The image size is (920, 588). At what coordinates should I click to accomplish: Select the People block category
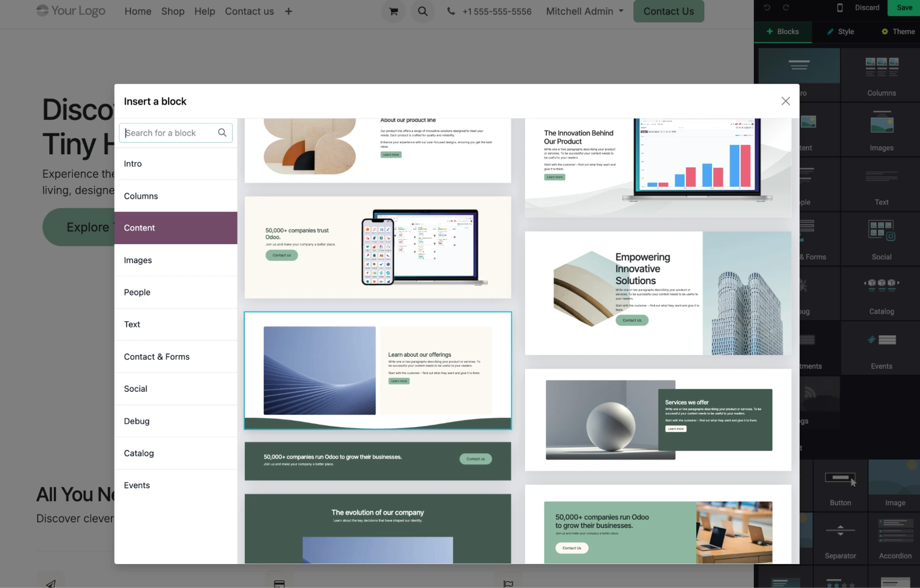176,292
